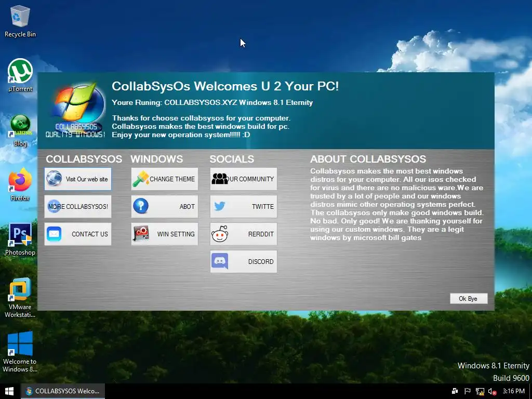Open the TWITTE social button
Image resolution: width=532 pixels, height=399 pixels.
click(x=243, y=206)
